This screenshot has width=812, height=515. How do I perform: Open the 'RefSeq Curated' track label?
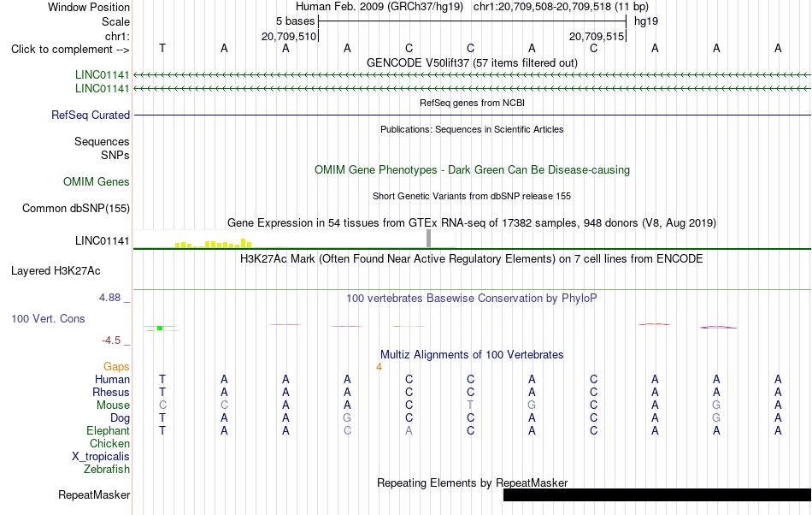pyautogui.click(x=91, y=115)
